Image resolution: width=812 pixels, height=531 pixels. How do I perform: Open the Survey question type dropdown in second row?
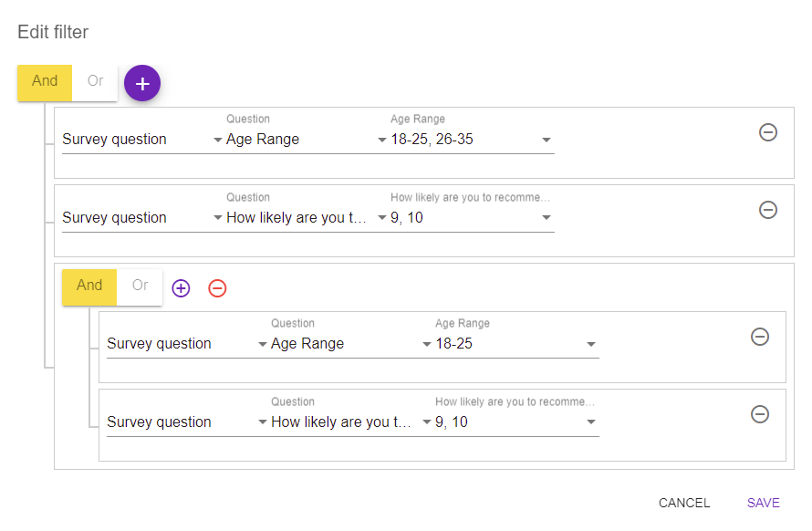pyautogui.click(x=142, y=217)
